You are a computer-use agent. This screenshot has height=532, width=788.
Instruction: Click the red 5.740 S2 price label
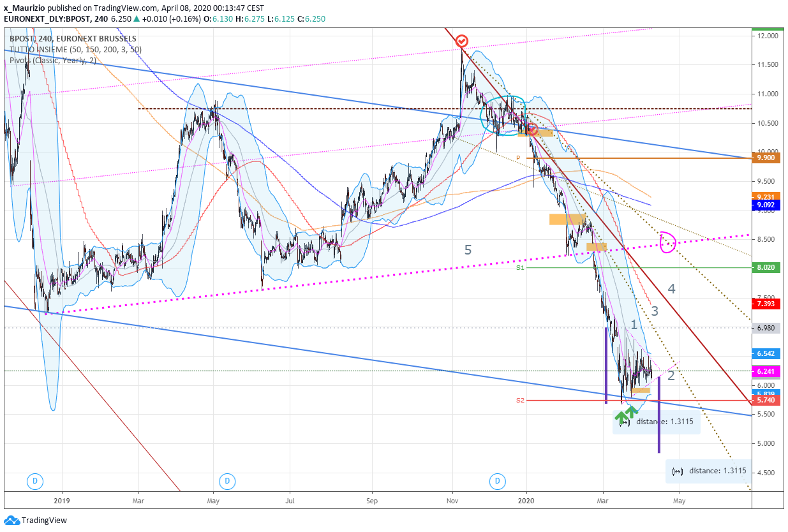[x=766, y=400]
